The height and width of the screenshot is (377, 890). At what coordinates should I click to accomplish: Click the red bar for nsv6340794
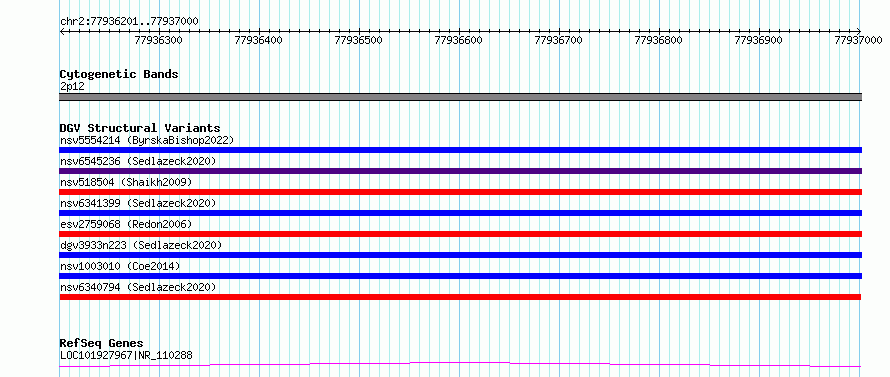(460, 297)
